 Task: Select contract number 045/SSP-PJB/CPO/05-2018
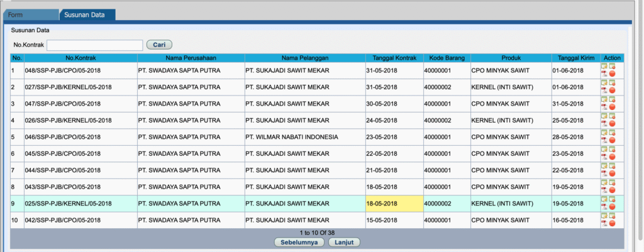63,153
